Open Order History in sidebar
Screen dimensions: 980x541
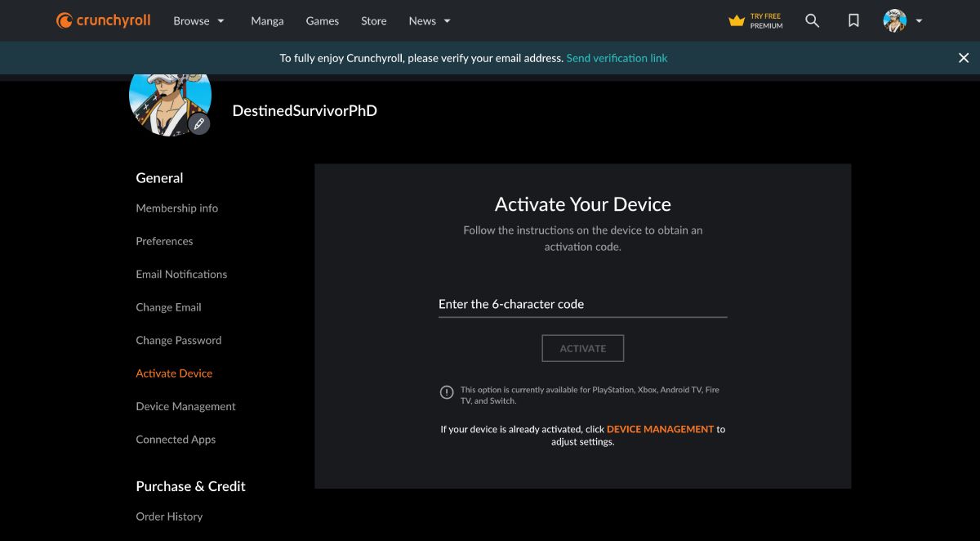coord(169,516)
